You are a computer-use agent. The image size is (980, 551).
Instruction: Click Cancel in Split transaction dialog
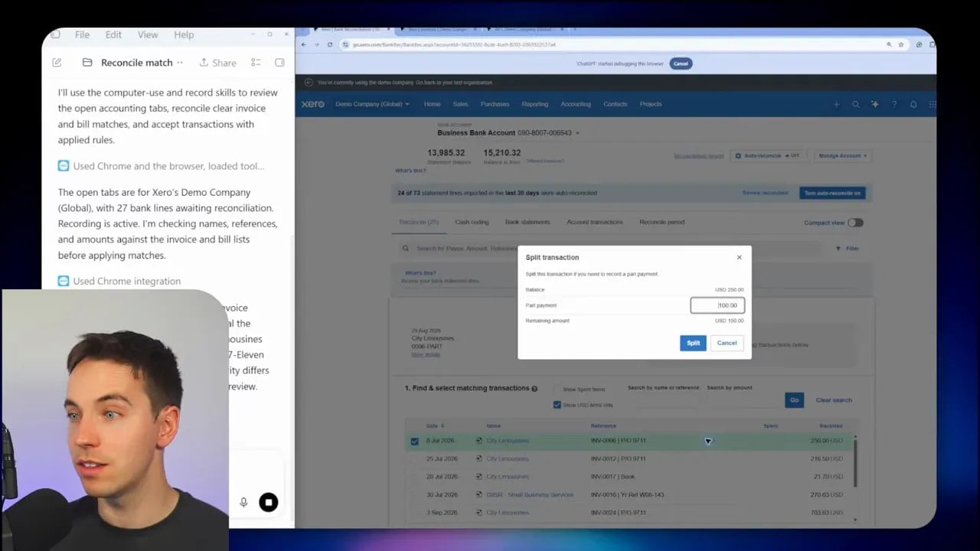click(x=727, y=343)
